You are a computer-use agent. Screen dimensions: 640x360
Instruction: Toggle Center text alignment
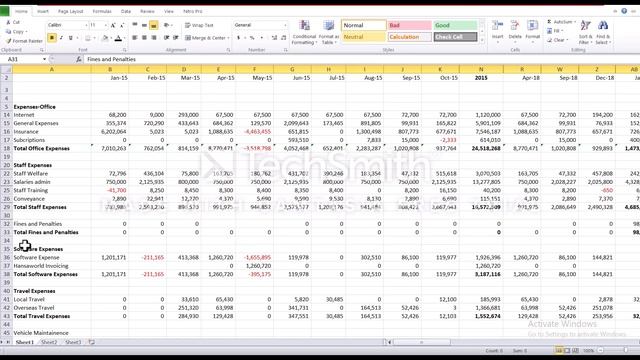click(x=144, y=38)
